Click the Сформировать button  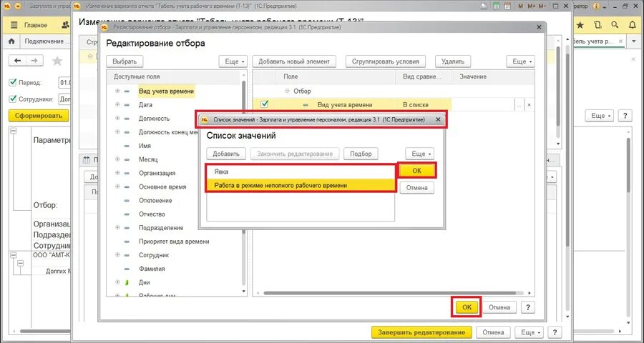click(39, 116)
